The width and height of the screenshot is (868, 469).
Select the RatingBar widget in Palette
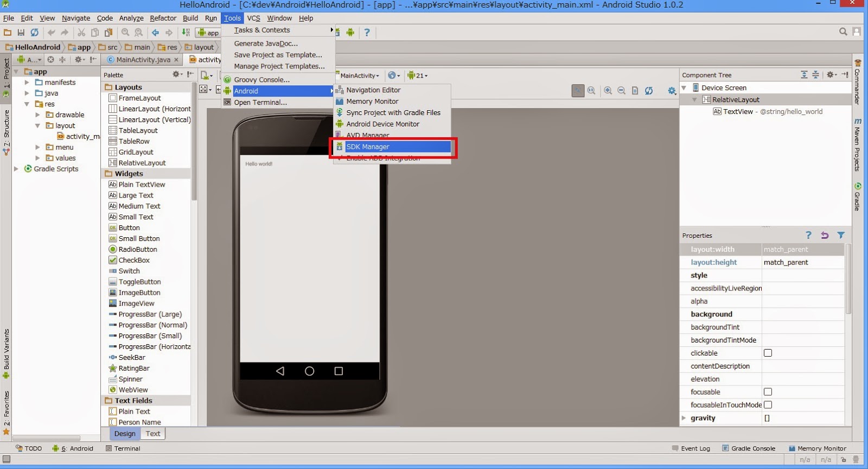pyautogui.click(x=134, y=369)
